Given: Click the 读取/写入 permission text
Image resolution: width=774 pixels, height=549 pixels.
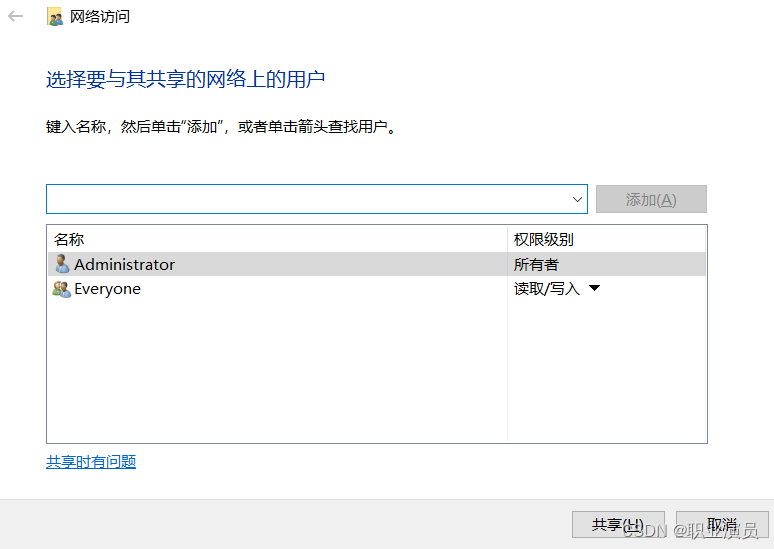Looking at the screenshot, I should pos(546,289).
